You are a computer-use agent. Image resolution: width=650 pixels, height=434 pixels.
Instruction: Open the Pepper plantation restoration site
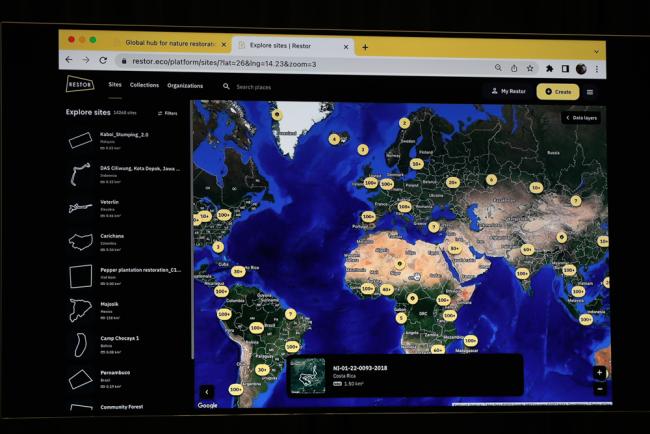pos(124,276)
